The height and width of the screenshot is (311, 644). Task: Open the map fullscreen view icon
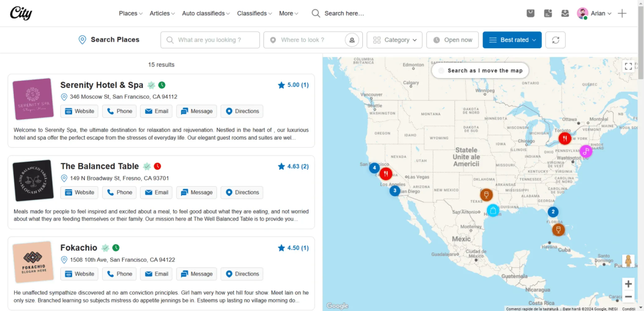(628, 66)
